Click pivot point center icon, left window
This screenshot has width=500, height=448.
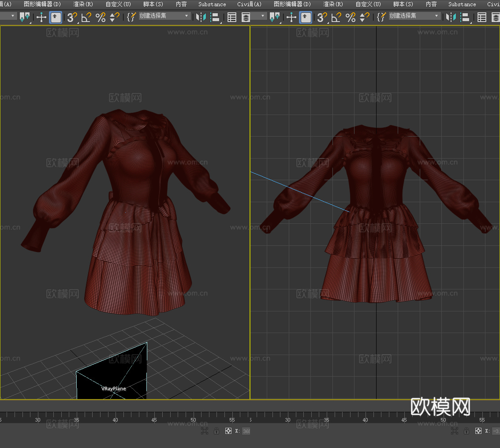25,17
